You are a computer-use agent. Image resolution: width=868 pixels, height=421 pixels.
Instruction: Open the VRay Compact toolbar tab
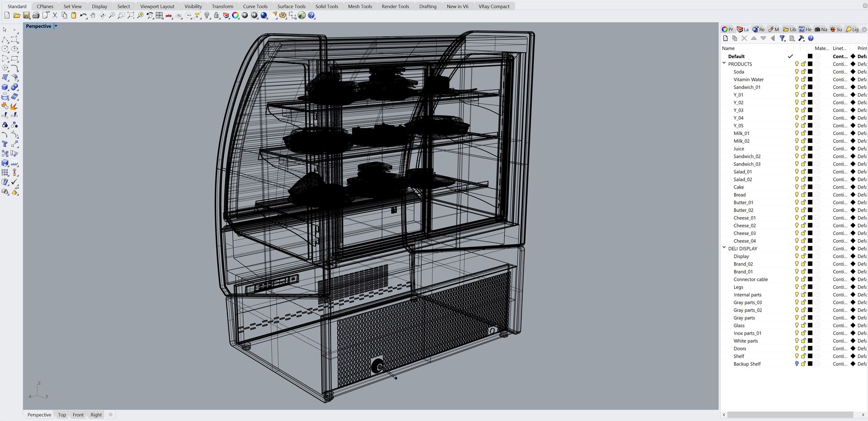point(494,6)
